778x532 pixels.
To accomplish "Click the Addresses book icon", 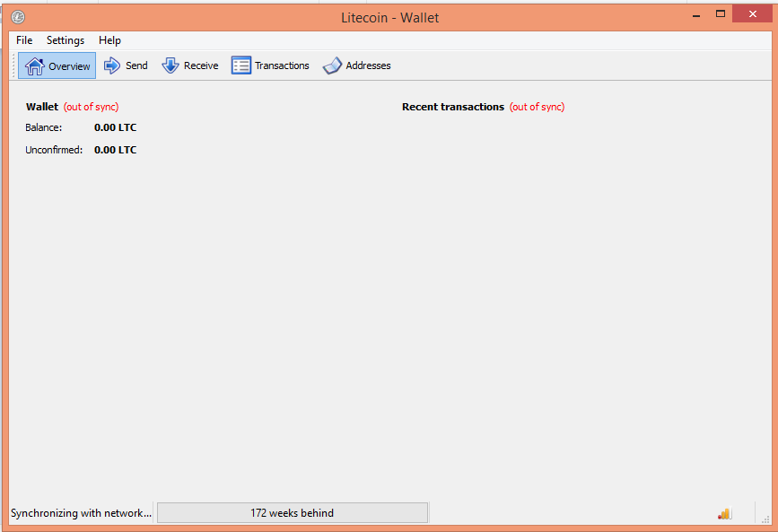I will tap(332, 65).
